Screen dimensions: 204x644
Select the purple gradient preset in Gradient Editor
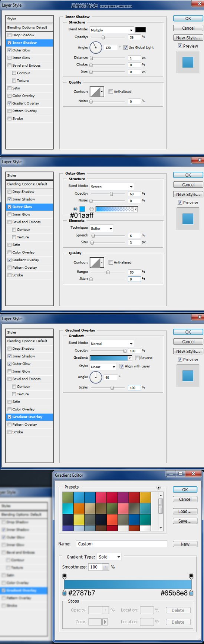pos(123,498)
